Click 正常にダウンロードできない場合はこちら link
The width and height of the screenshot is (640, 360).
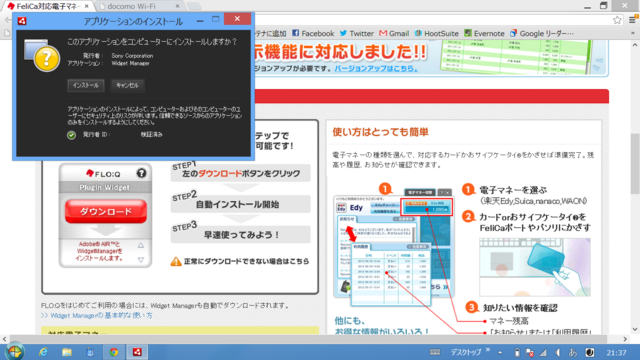point(246,261)
